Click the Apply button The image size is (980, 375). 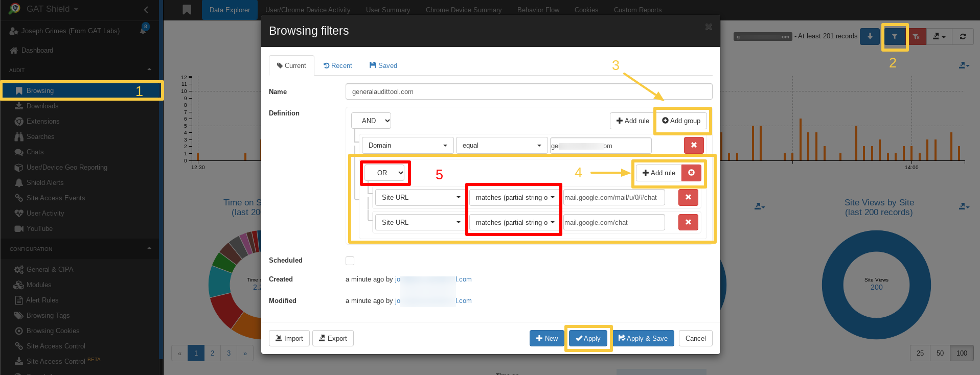pyautogui.click(x=588, y=338)
